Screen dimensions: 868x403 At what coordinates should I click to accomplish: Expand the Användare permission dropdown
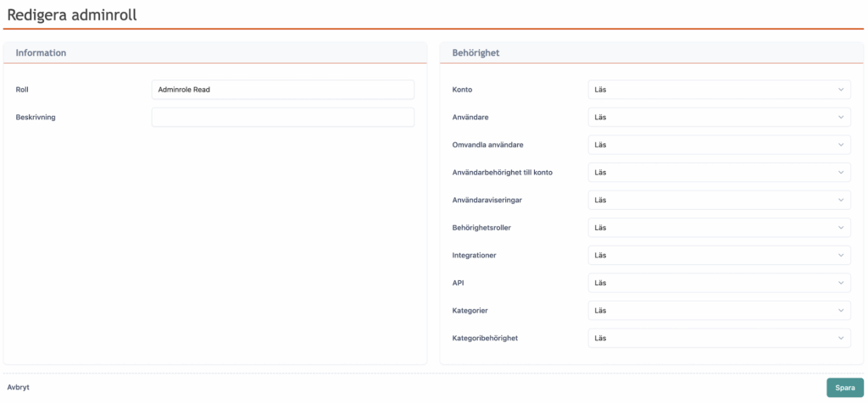[x=719, y=118]
